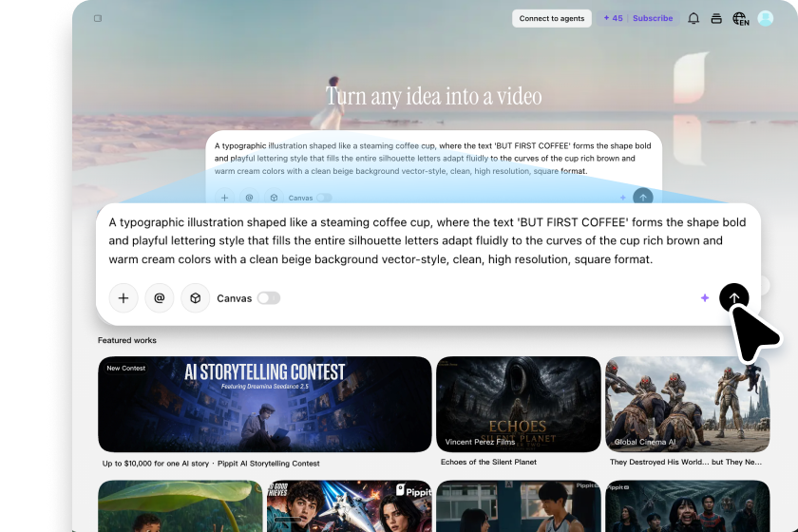The height and width of the screenshot is (532, 798).
Task: Open the stacked storage icon in header
Action: 716,19
